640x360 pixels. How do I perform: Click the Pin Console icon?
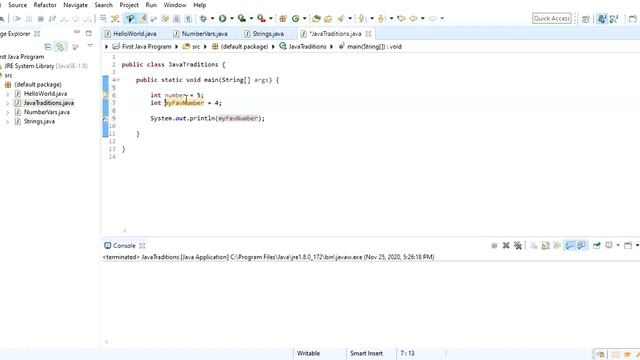597,245
